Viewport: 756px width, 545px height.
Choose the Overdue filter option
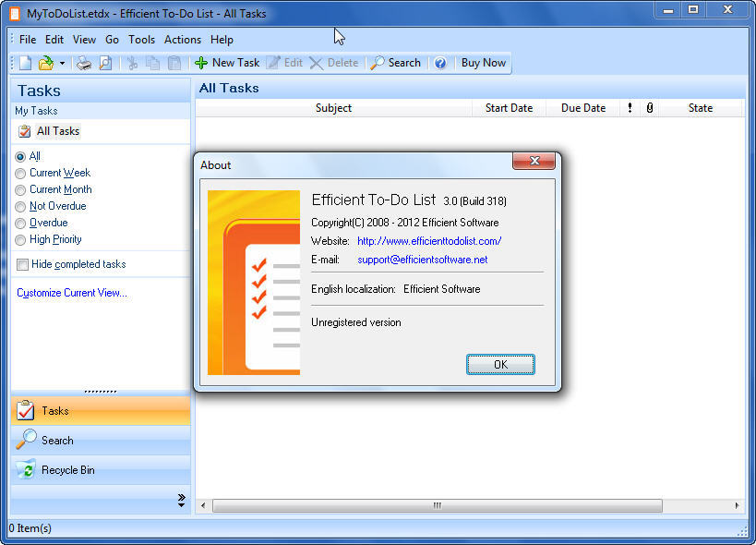[19, 223]
